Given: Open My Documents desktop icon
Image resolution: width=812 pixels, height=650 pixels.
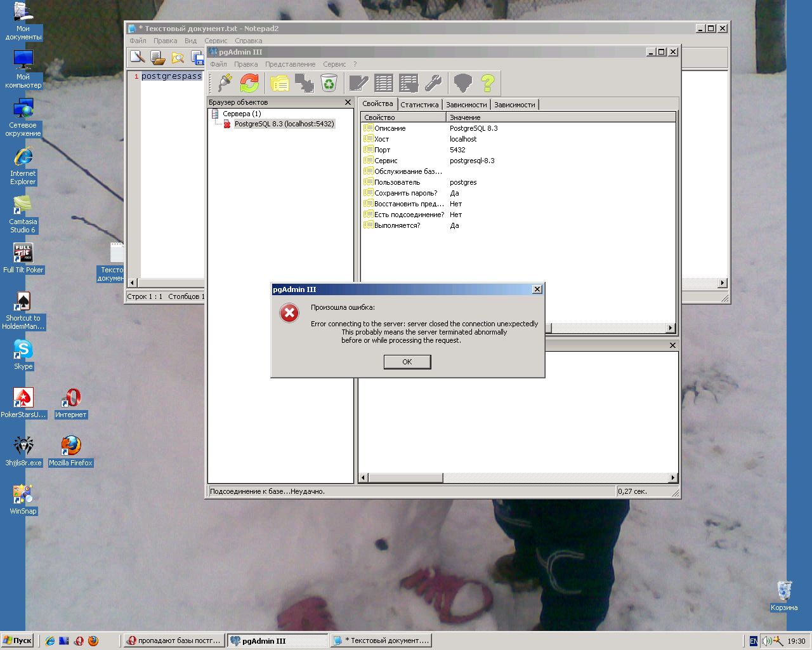Looking at the screenshot, I should tap(23, 22).
